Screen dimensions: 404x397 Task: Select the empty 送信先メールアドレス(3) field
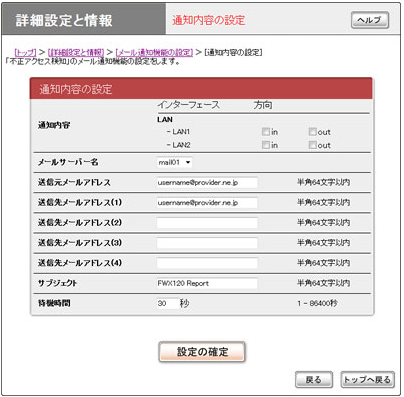207,243
